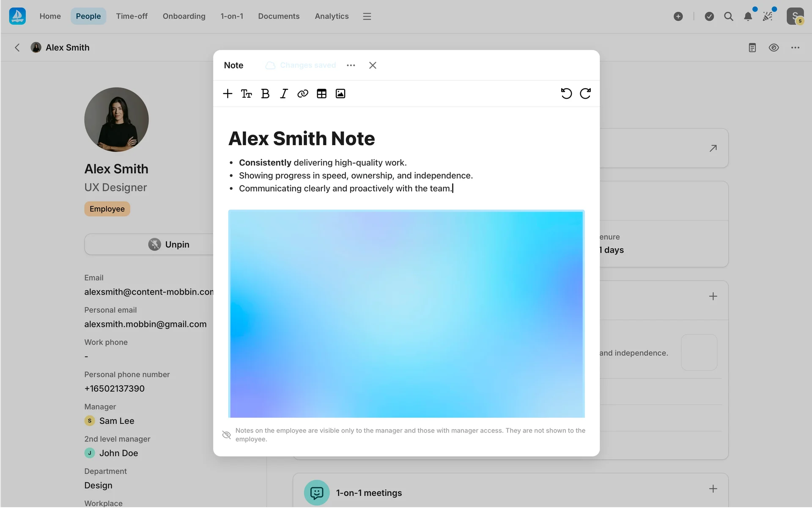Toggle italic formatting in the note
This screenshot has height=508, width=812.
tap(284, 94)
